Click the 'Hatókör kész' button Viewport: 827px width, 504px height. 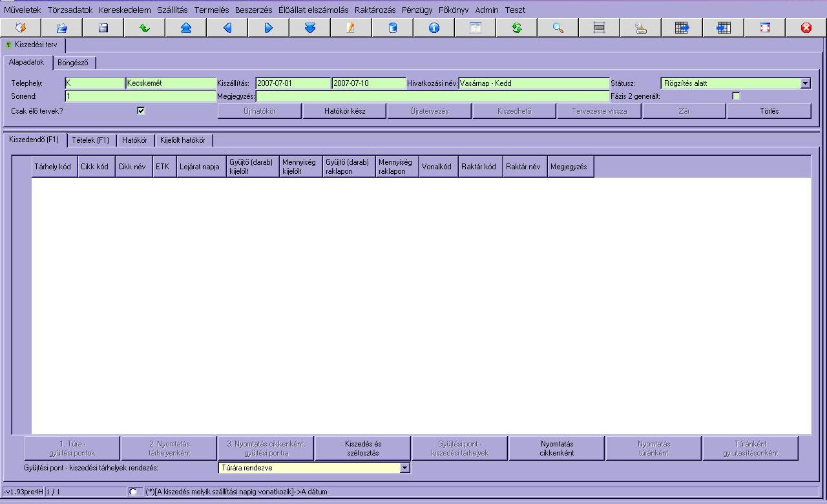344,111
